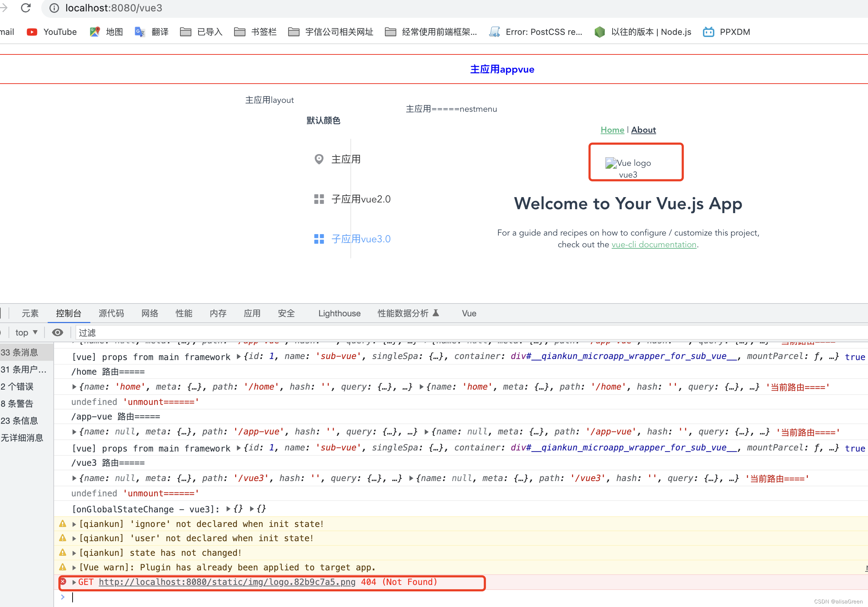
Task: Click the 主应用appvue header link
Action: coord(502,69)
